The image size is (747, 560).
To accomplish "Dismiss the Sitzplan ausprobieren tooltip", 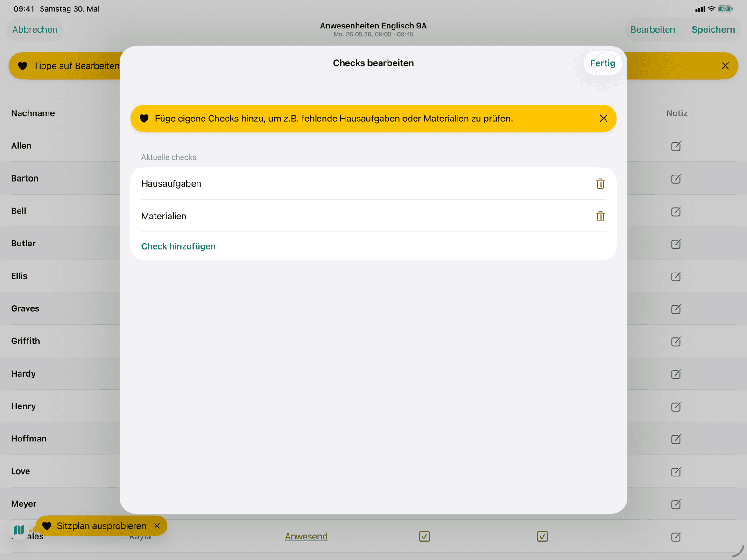I will coord(157,526).
